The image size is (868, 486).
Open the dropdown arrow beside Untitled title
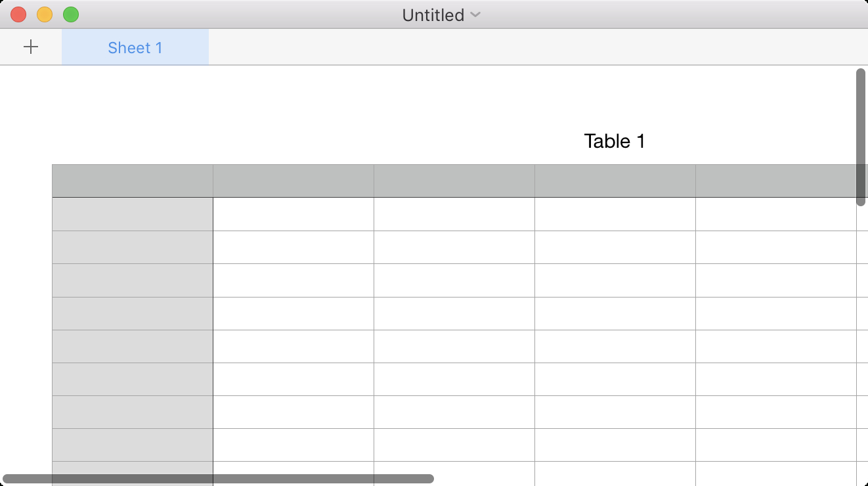(x=476, y=14)
